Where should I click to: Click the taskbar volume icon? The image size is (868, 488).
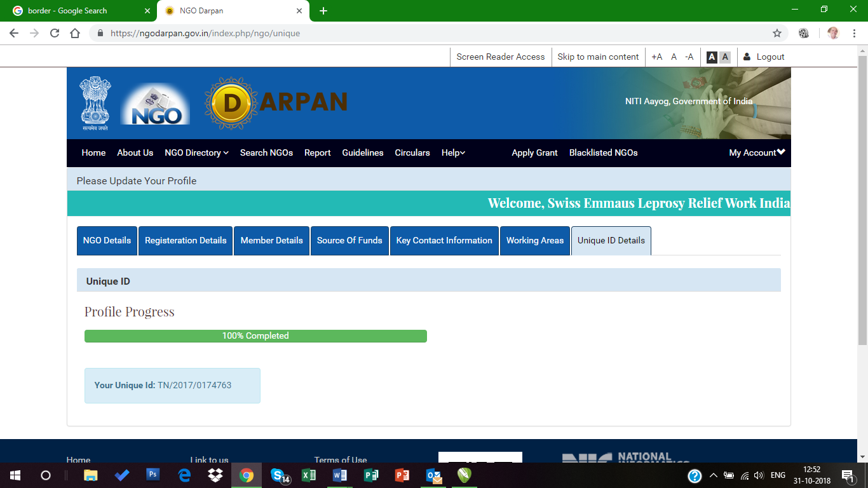point(759,475)
